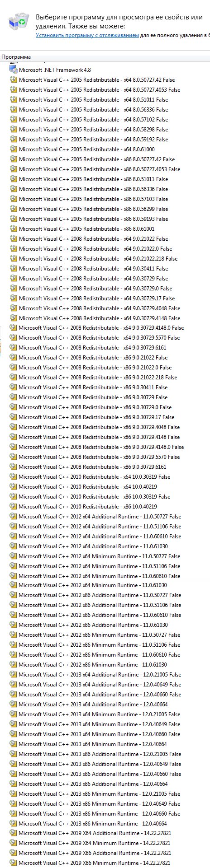Click icon of 2012 x64 Additional Runtime 11.0.61030

coord(13,546)
